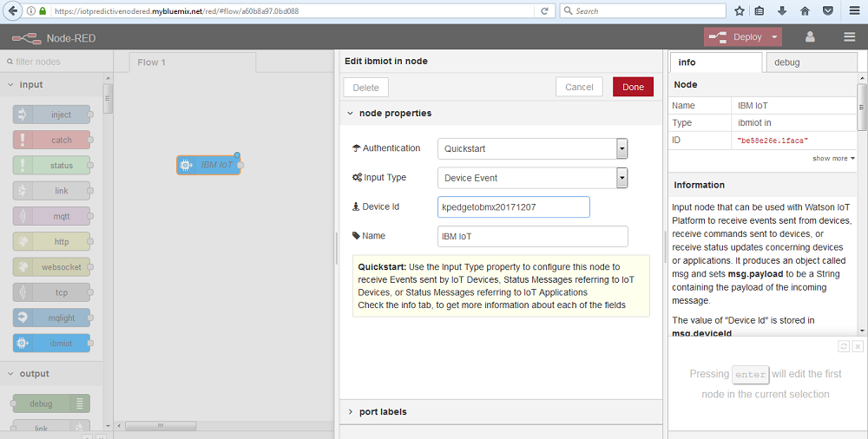Click the Device Id input field

[513, 207]
